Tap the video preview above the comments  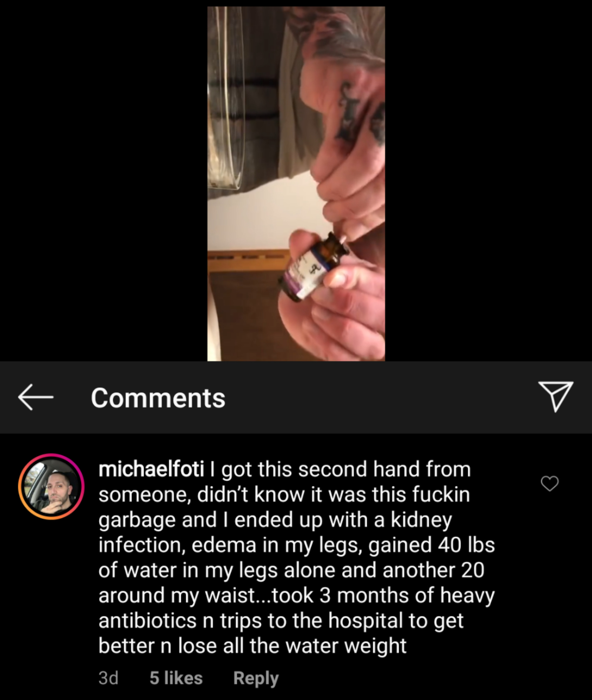[x=296, y=184]
